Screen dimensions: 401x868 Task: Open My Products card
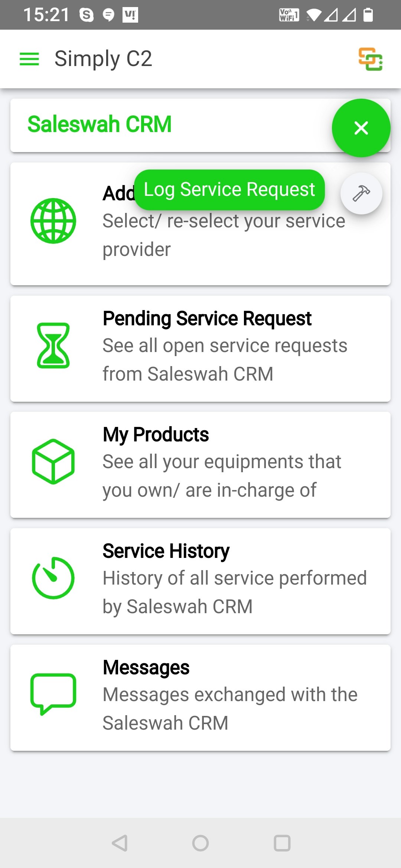pos(200,465)
